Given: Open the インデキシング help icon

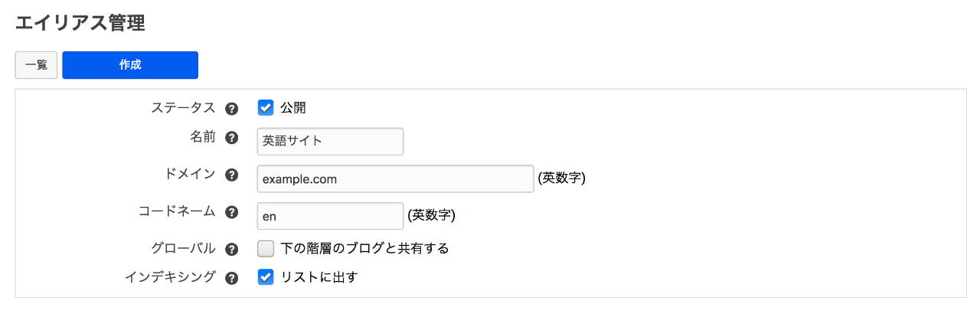Looking at the screenshot, I should click(x=232, y=278).
